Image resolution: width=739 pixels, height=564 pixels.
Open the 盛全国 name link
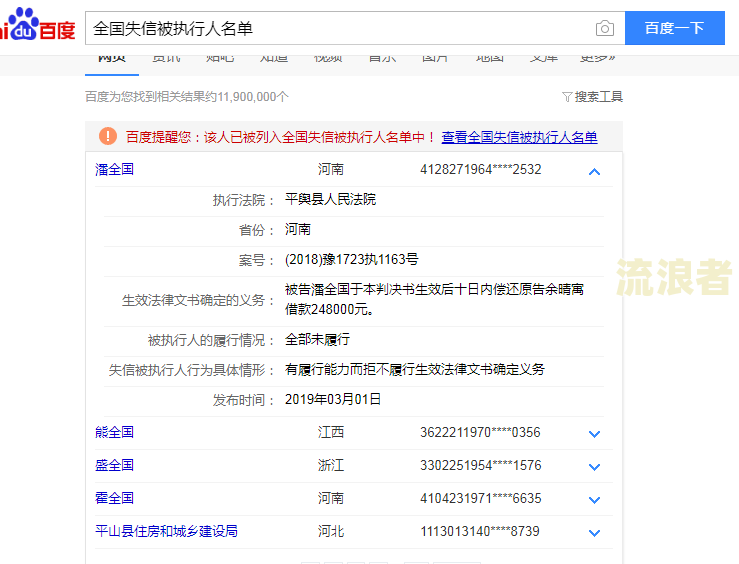[115, 465]
